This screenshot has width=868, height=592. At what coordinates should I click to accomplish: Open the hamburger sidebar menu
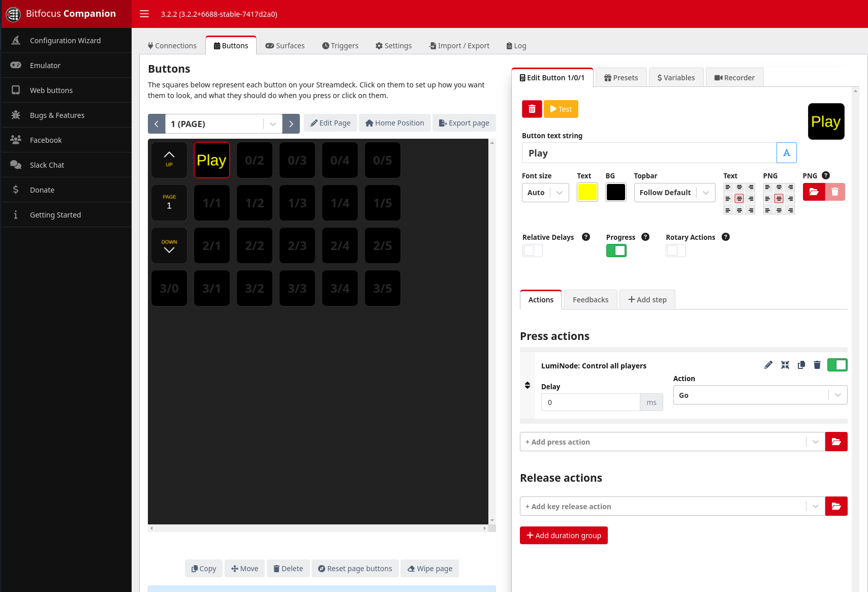(144, 14)
